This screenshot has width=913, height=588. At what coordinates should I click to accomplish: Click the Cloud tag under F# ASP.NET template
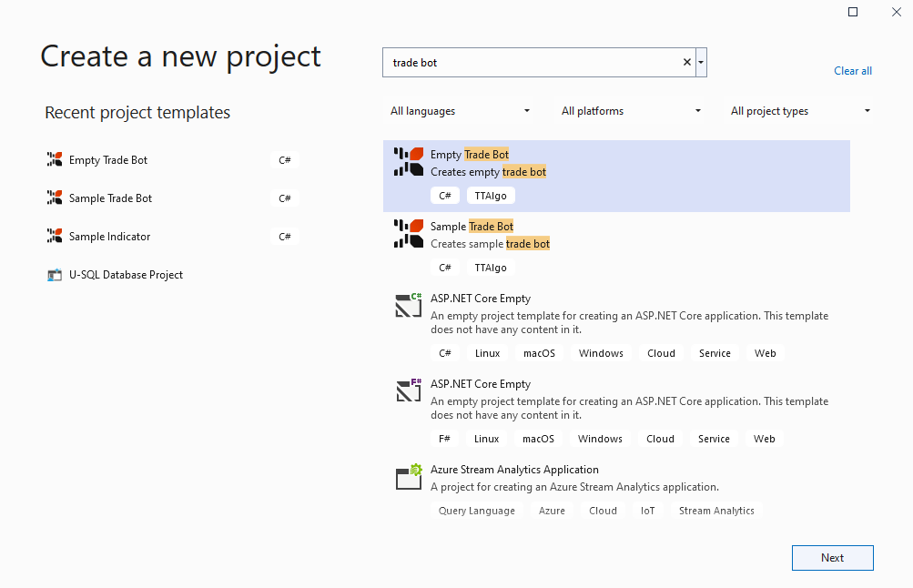coord(660,439)
